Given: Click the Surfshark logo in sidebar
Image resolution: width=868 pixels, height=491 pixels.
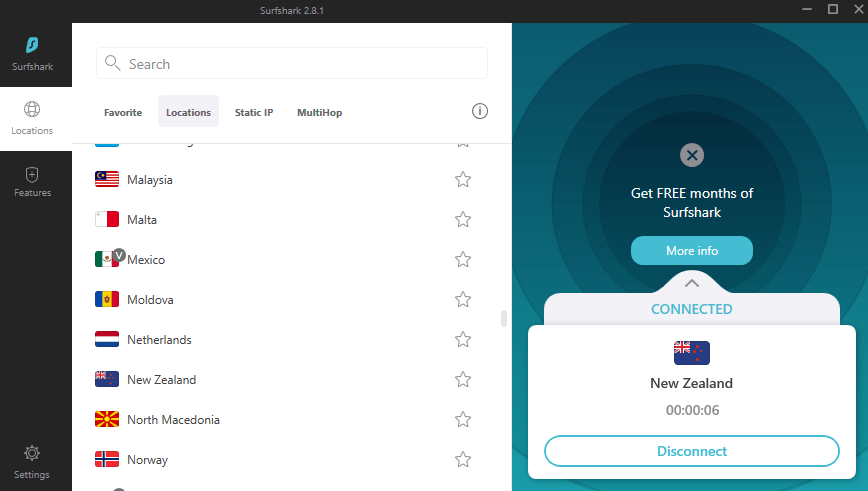Looking at the screenshot, I should [32, 45].
